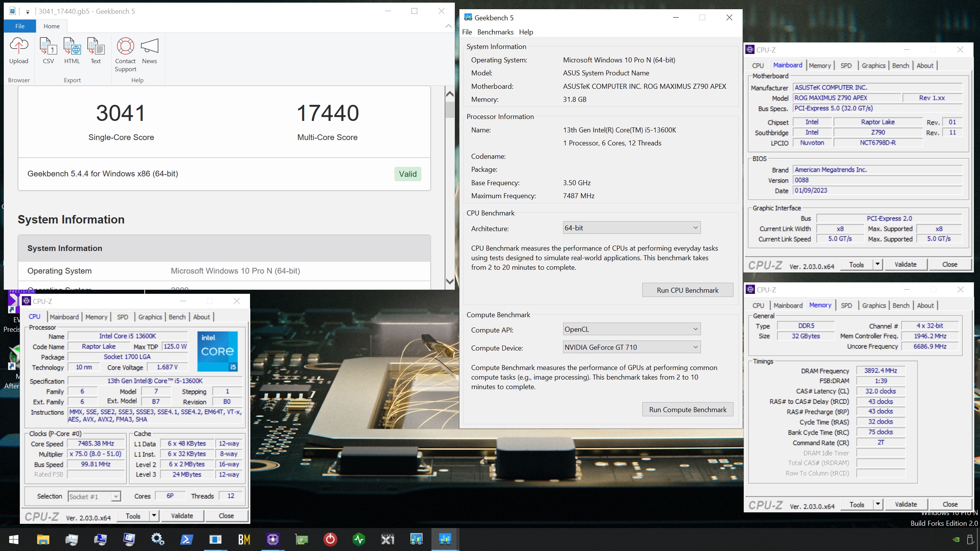Open Bench tab in top-right CPU-Z window
The image size is (980, 551).
coord(900,65)
